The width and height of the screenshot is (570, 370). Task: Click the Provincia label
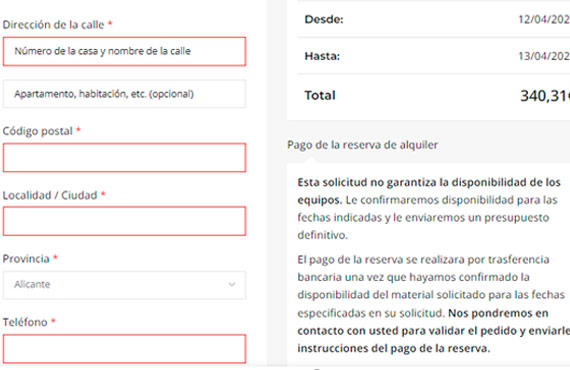26,259
